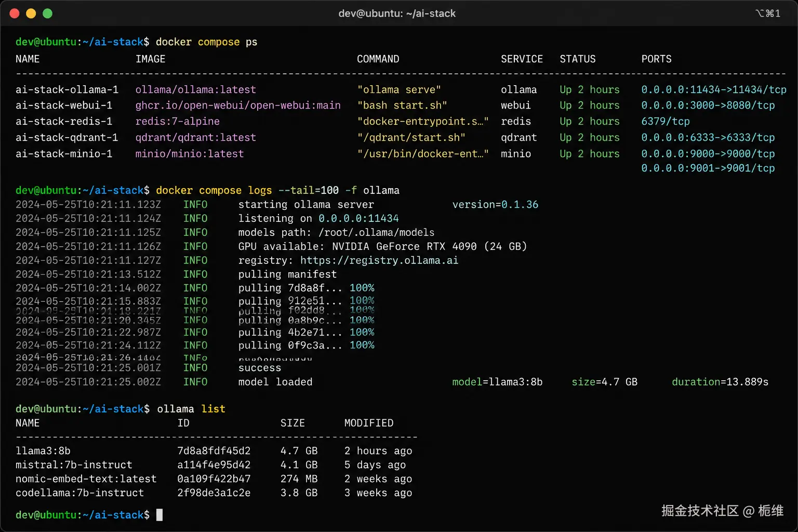Click the container name ai-stack-ollama-1
The height and width of the screenshot is (532, 798).
67,90
